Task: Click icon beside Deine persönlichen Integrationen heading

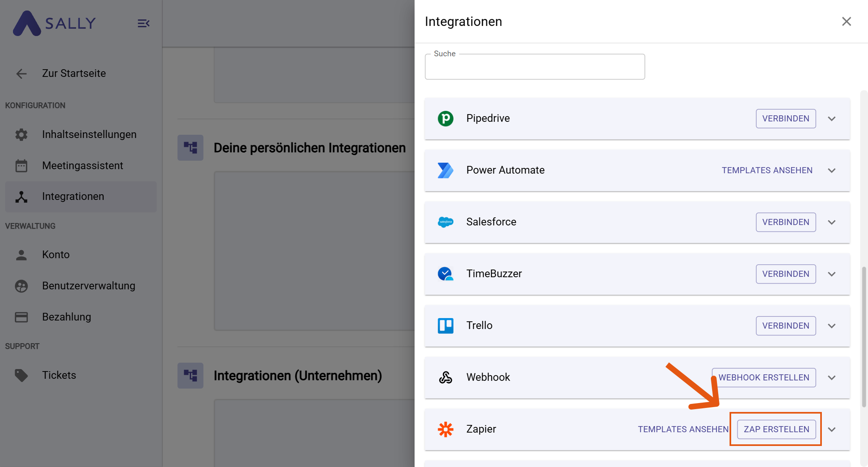Action: (x=190, y=148)
